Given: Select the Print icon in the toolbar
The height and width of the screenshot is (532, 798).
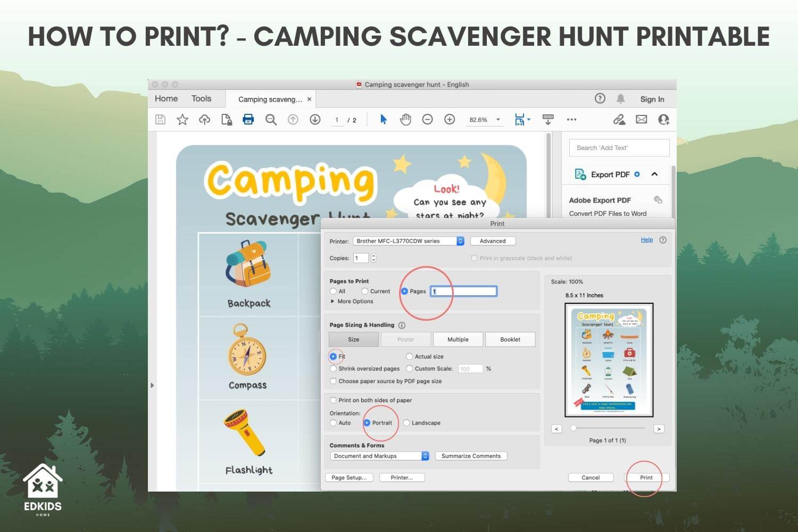Looking at the screenshot, I should tap(248, 119).
